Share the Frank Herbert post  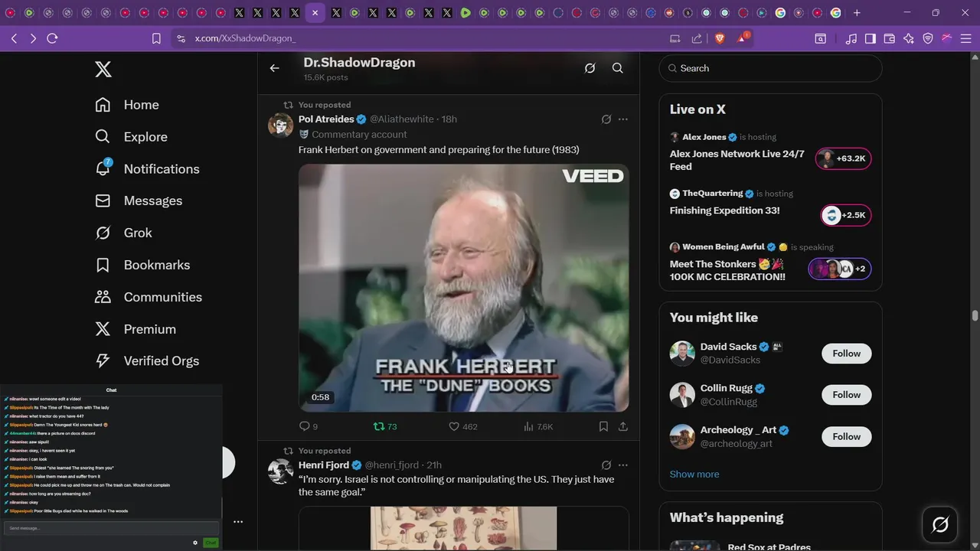point(623,426)
